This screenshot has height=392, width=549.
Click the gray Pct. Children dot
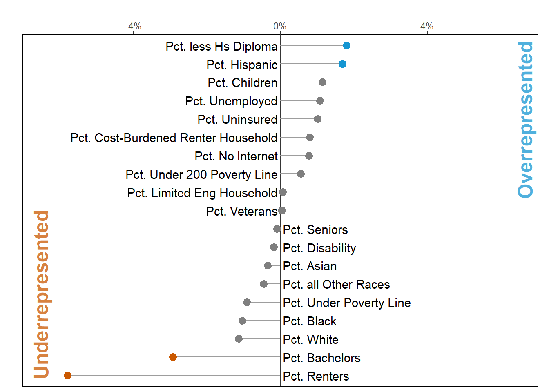point(322,82)
